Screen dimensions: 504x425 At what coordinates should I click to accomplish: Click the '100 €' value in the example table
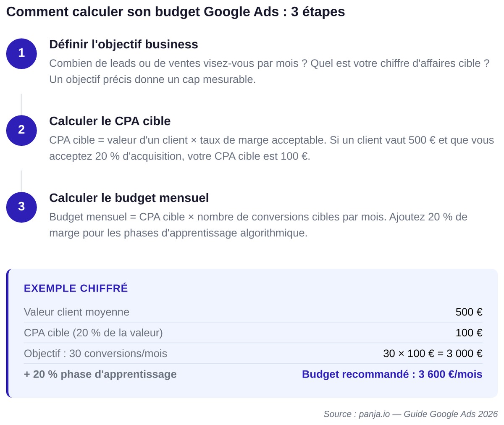(x=469, y=333)
